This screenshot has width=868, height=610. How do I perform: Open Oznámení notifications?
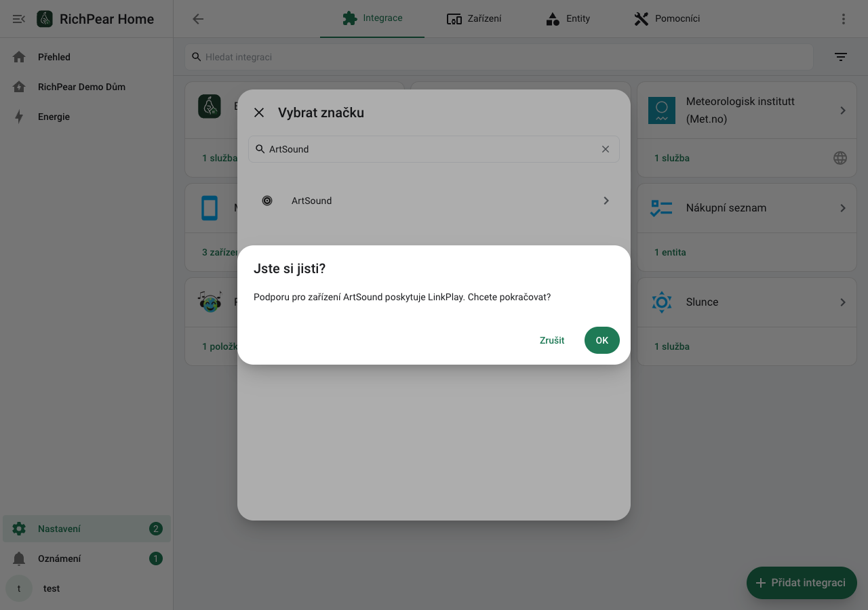[87, 558]
